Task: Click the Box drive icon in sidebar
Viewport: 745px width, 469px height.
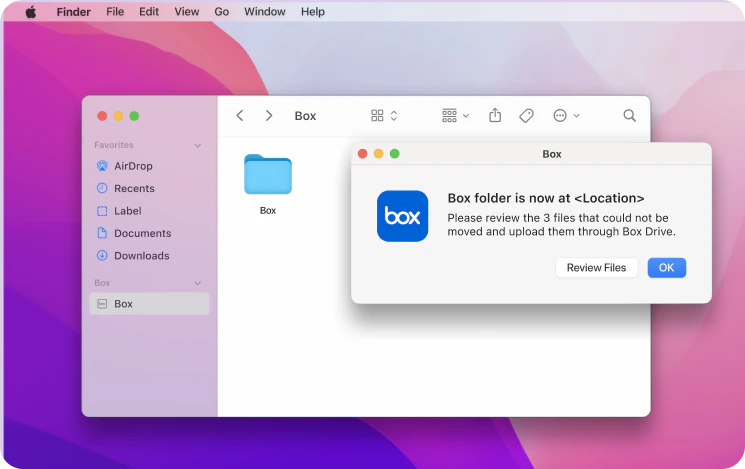Action: pyautogui.click(x=102, y=304)
